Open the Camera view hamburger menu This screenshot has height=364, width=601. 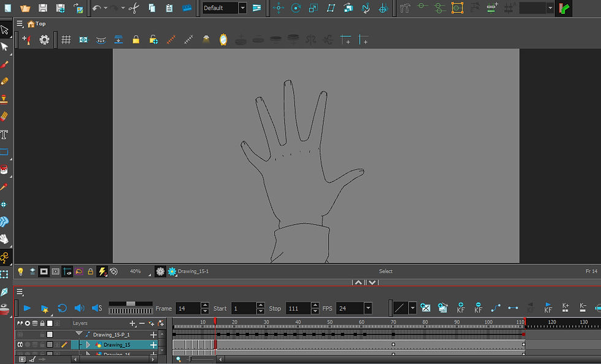[20, 24]
